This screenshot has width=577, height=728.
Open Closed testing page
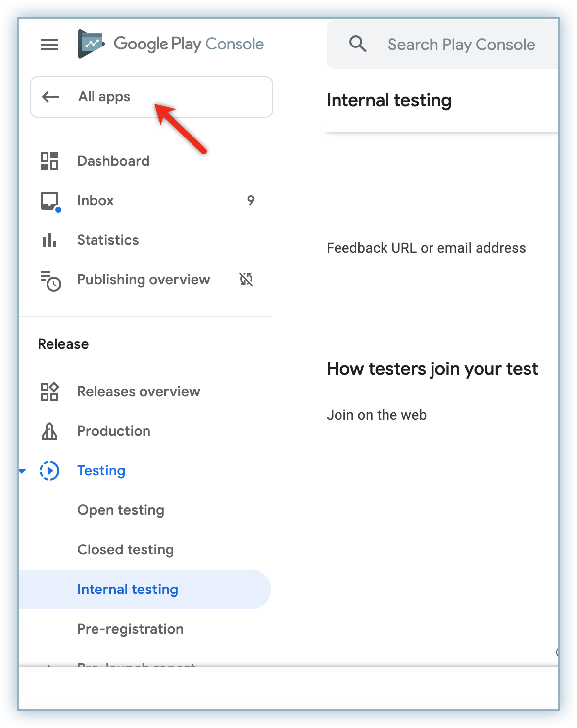tap(126, 550)
